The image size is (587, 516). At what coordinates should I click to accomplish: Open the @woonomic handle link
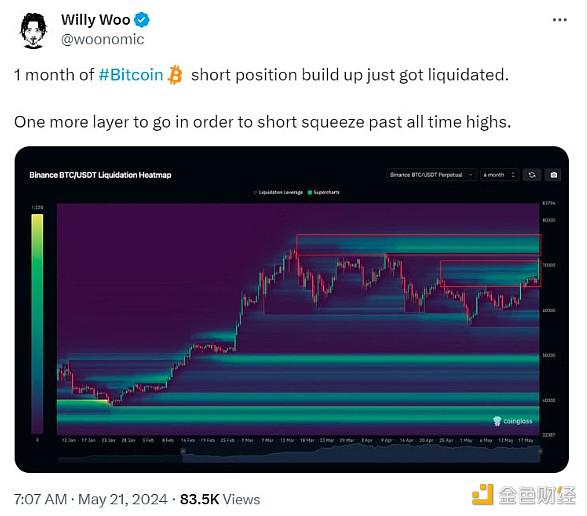(x=103, y=39)
